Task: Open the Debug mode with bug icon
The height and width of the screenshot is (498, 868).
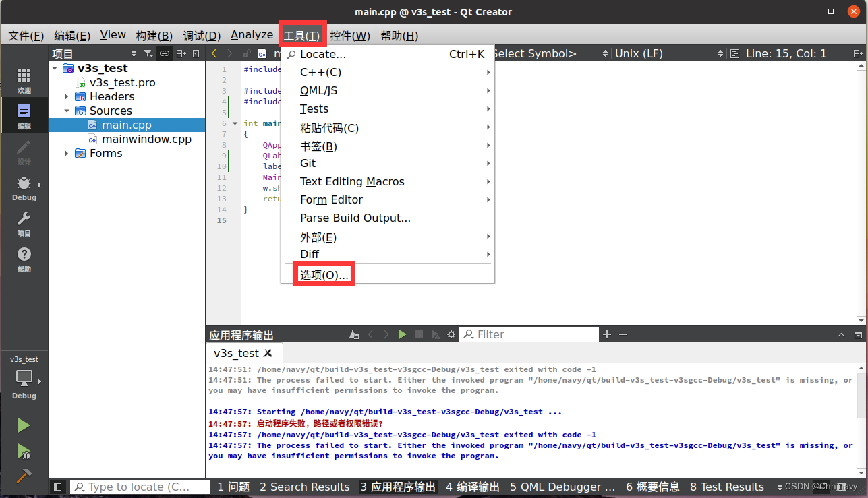Action: [24, 188]
